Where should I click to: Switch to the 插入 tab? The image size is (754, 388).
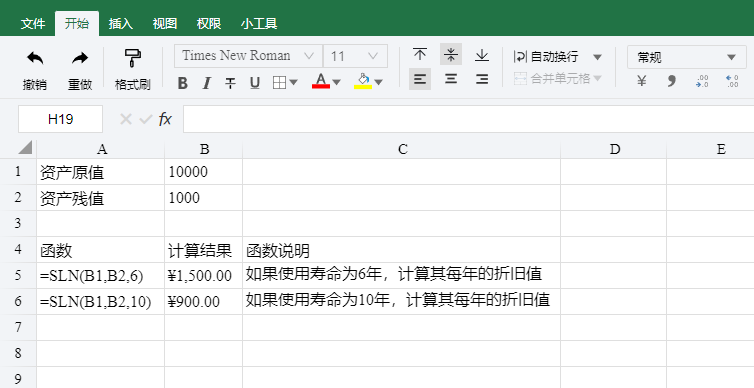coord(120,24)
